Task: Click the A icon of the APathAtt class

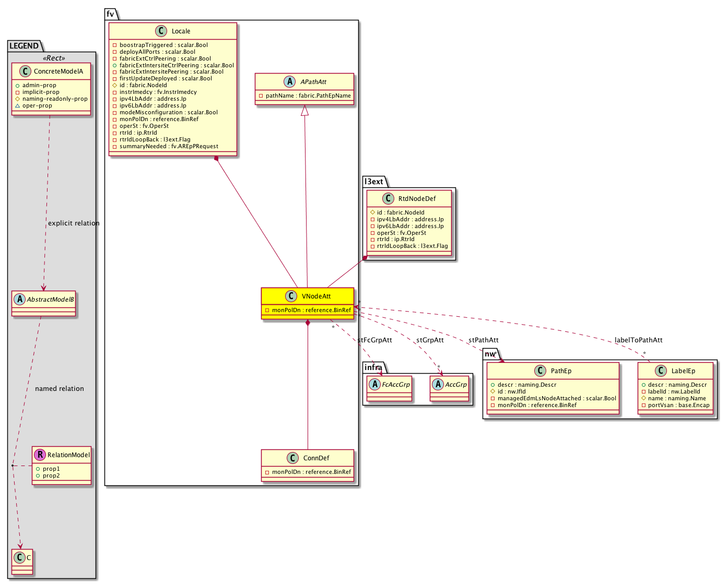Action: tap(290, 82)
